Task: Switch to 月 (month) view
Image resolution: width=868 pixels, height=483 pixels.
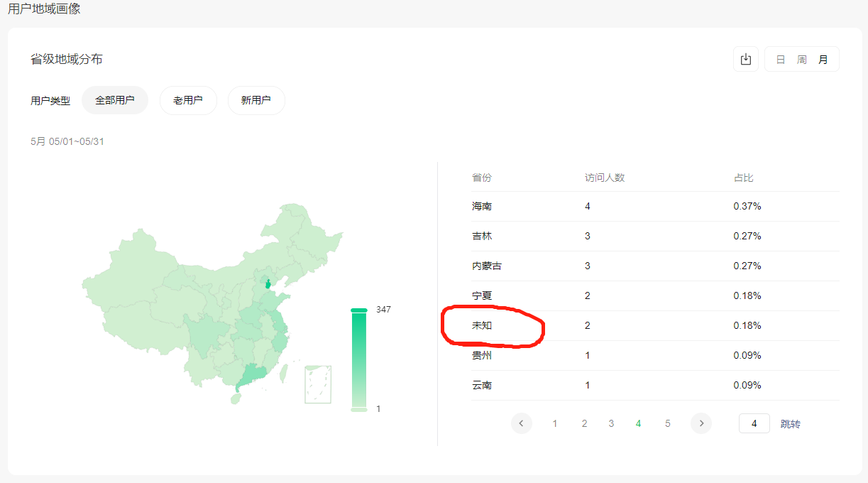Action: click(x=823, y=60)
